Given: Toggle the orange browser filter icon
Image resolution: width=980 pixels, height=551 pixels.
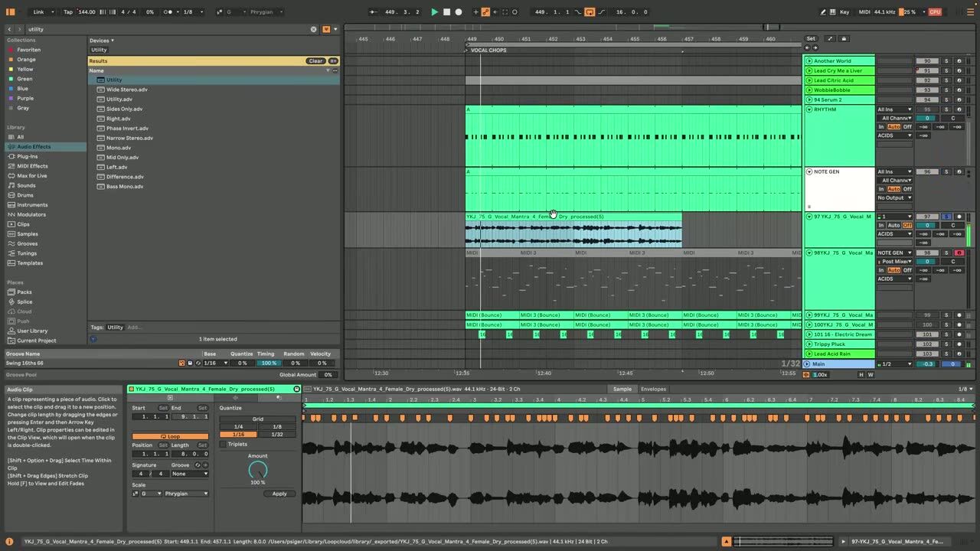Looking at the screenshot, I should point(325,29).
